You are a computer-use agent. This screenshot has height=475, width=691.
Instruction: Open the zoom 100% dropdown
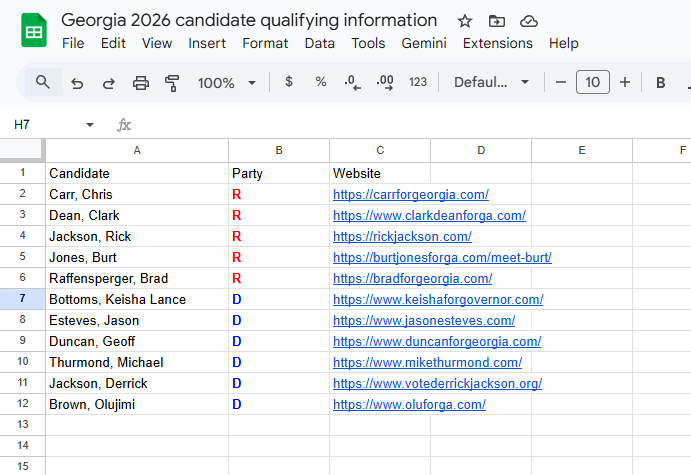[x=227, y=82]
